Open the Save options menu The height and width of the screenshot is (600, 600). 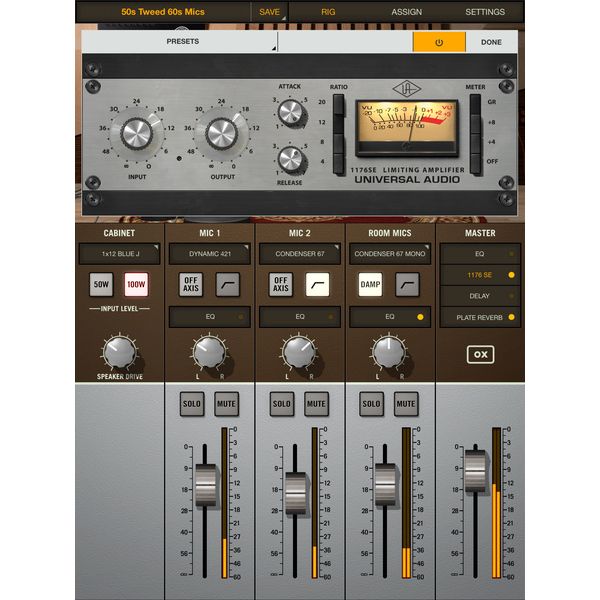click(x=269, y=12)
